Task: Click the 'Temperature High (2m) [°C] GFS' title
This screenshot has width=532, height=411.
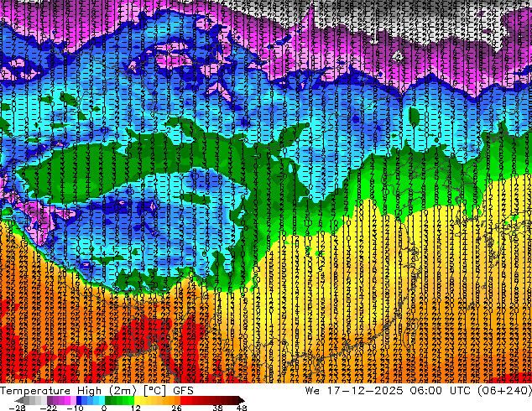Action: [96, 390]
